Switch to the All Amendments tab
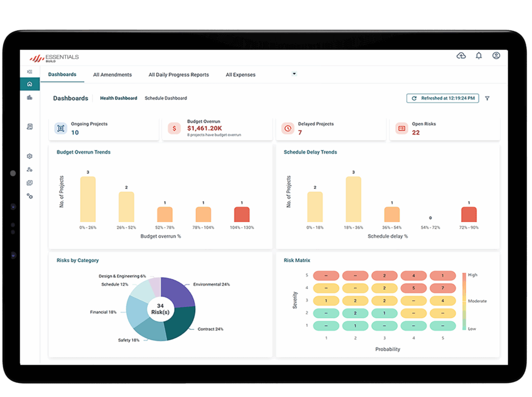 112,75
